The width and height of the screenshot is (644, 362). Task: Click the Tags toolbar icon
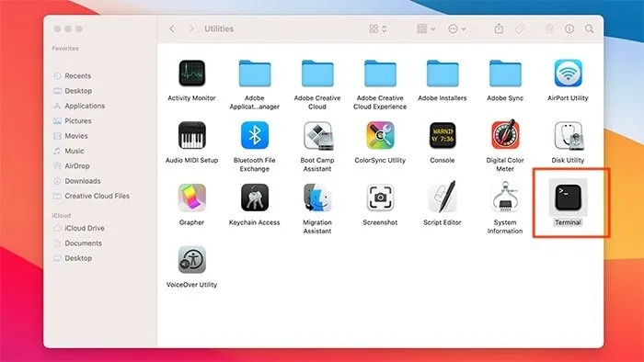[x=520, y=28]
